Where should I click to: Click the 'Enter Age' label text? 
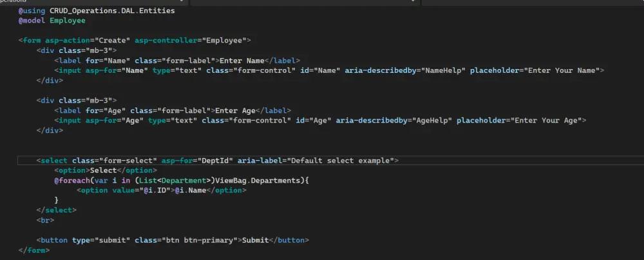[x=235, y=110]
